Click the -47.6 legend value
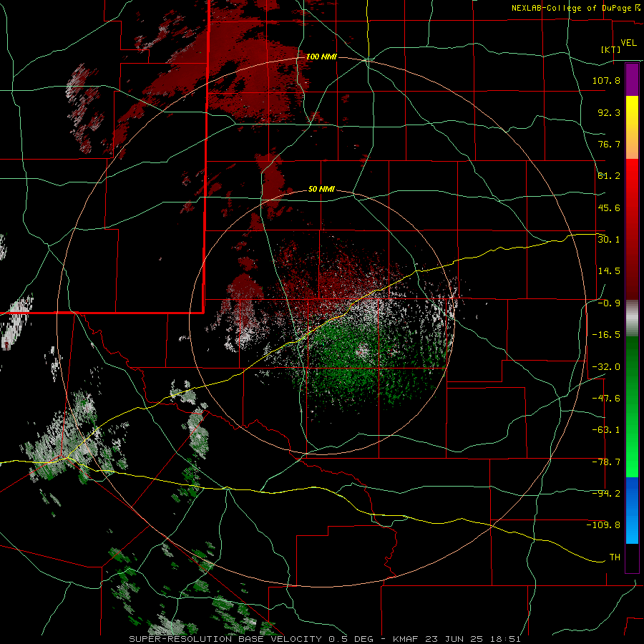The height and width of the screenshot is (644, 644). pos(606,399)
